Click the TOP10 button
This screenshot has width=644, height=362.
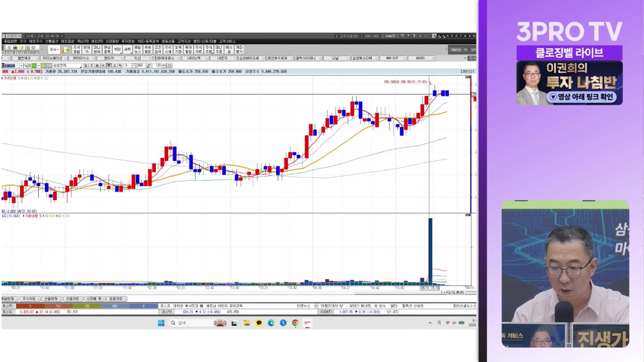click(x=456, y=50)
